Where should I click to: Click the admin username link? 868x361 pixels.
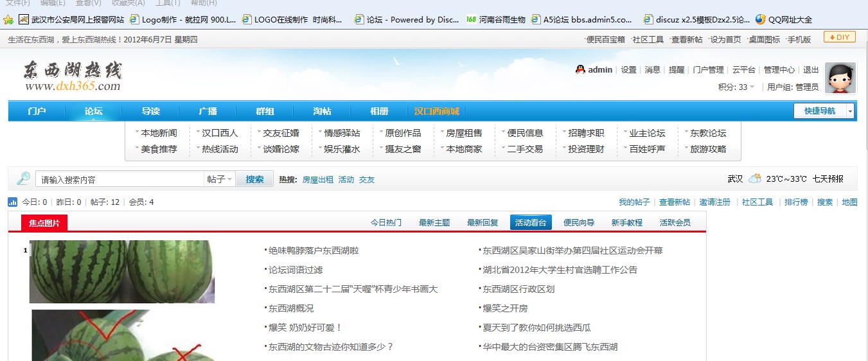tap(600, 69)
